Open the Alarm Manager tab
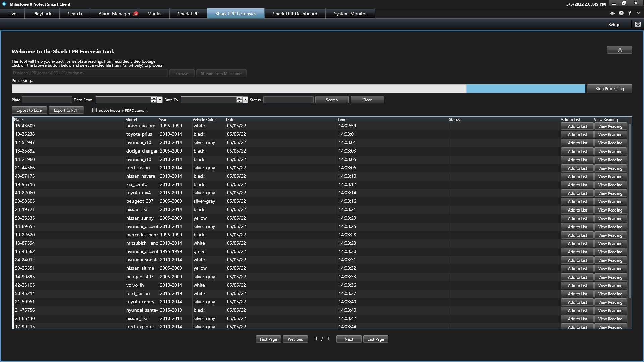644x362 pixels. click(x=114, y=14)
